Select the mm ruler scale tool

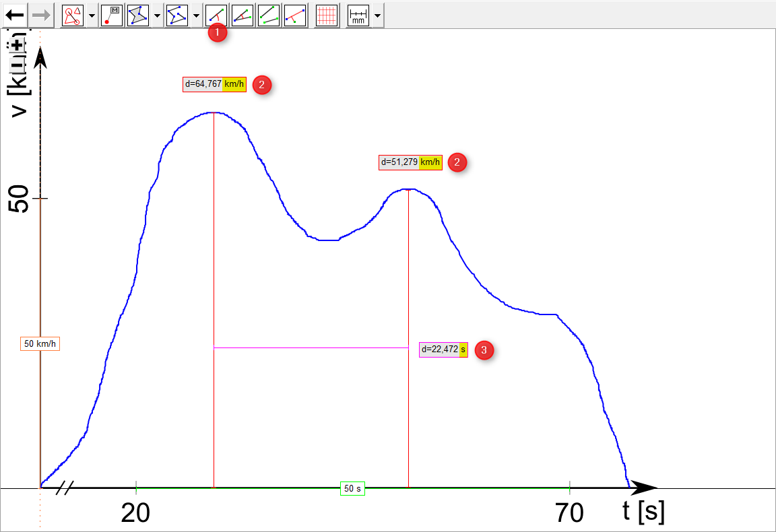(x=358, y=15)
